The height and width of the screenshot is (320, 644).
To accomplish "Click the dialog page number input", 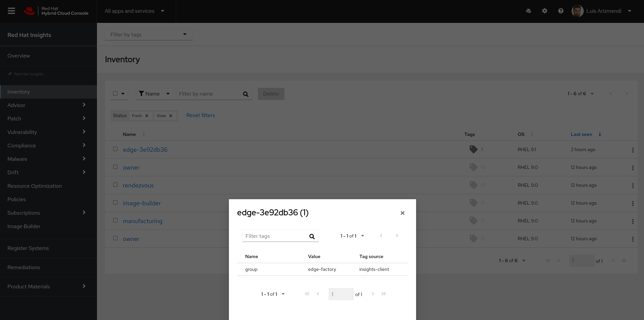I will point(341,294).
